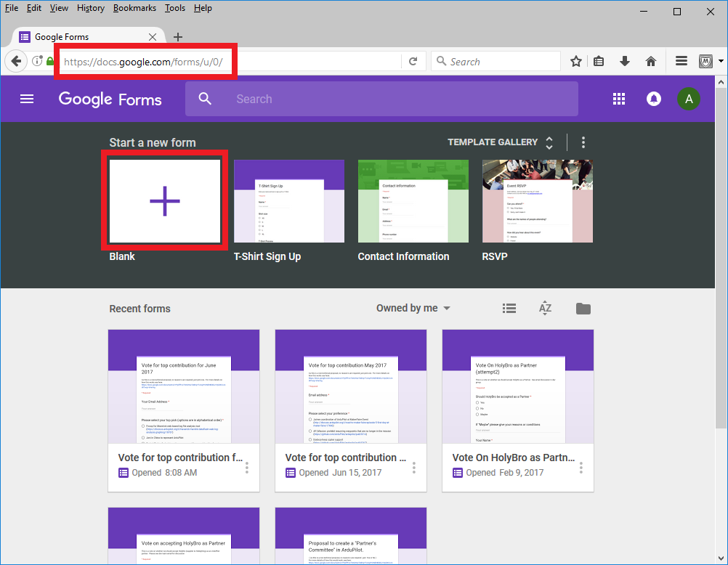The height and width of the screenshot is (565, 728).
Task: Switch recent forms to list view
Action: [x=509, y=309]
